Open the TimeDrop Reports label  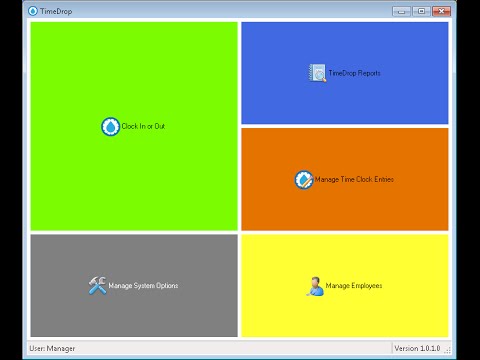coord(354,73)
